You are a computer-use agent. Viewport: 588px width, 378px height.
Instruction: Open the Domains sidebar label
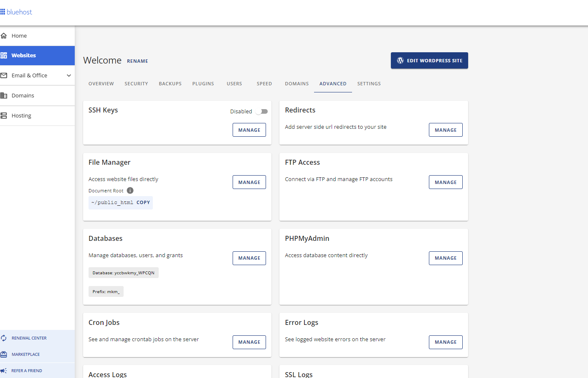click(23, 95)
